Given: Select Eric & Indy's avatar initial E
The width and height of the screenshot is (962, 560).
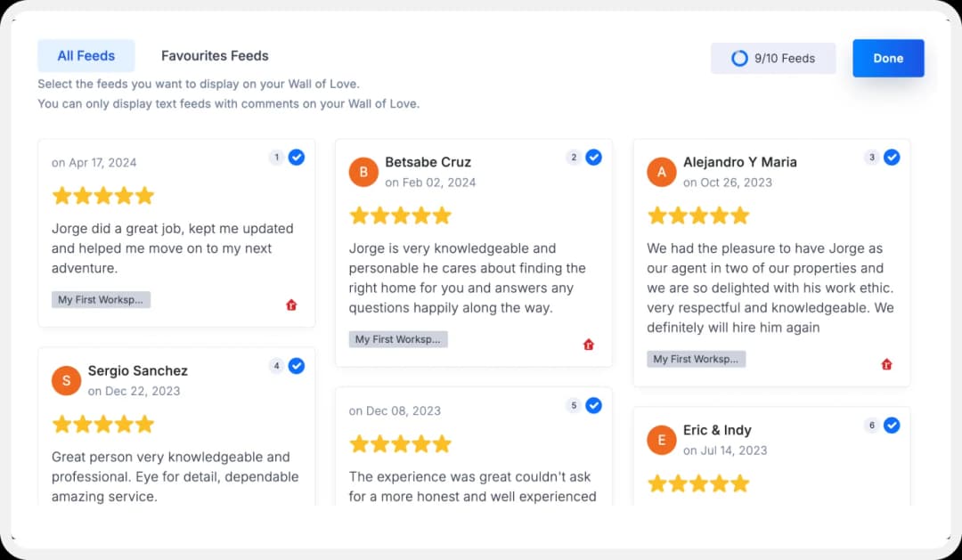Looking at the screenshot, I should 661,440.
